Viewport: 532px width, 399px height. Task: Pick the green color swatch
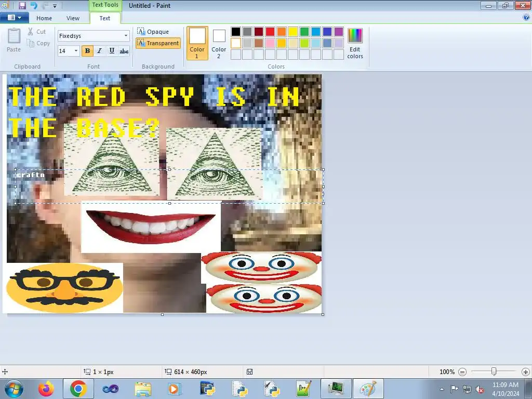(304, 32)
